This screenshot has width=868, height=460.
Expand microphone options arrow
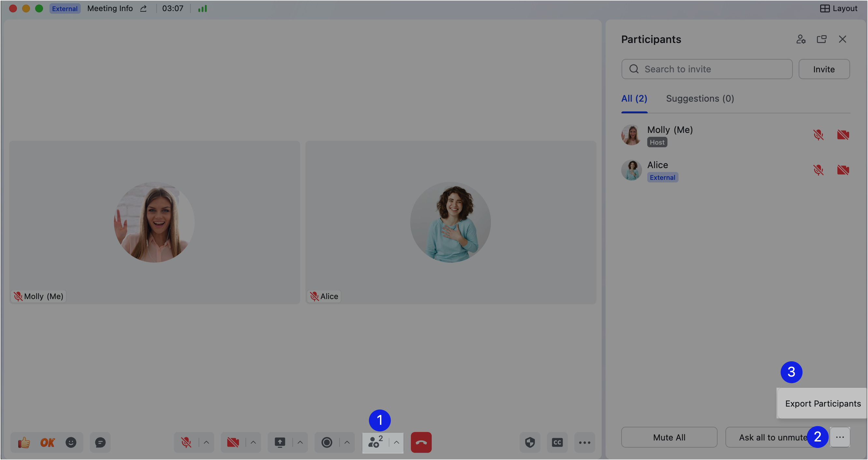pyautogui.click(x=206, y=442)
